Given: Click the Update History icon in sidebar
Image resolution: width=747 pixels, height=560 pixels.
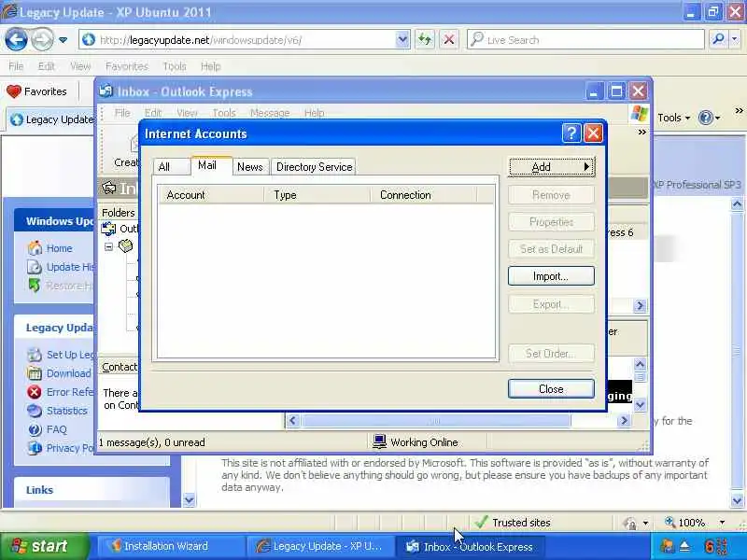Looking at the screenshot, I should (x=35, y=267).
